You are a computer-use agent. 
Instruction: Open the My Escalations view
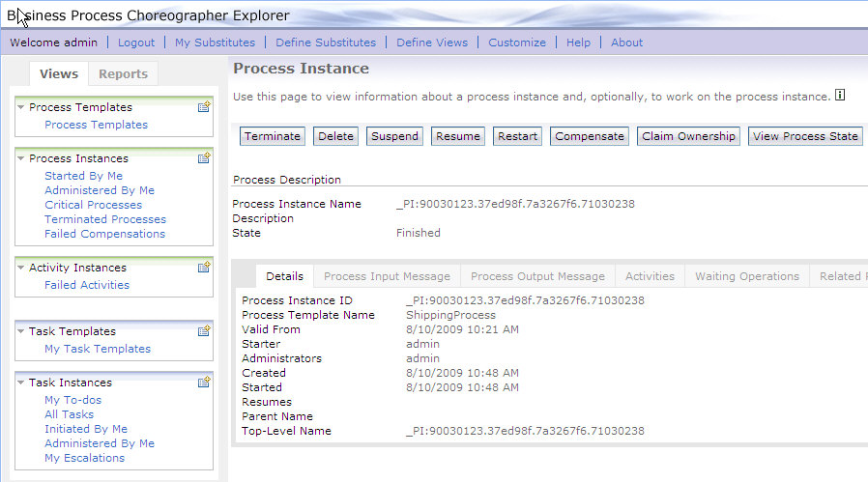pos(85,458)
